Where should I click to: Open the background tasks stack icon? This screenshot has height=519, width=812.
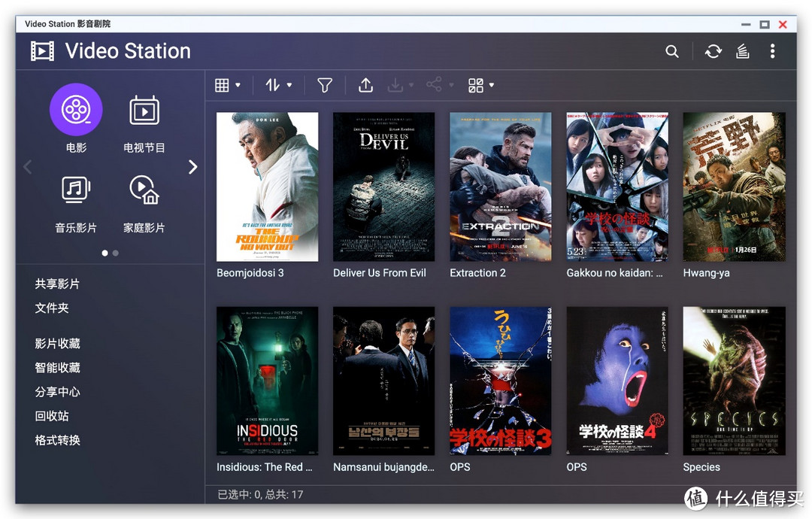tap(743, 51)
